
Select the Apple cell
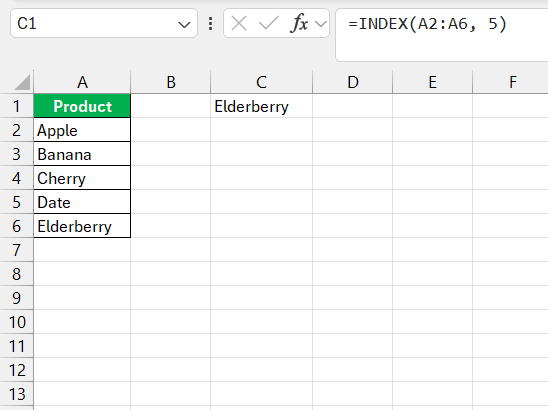82,130
